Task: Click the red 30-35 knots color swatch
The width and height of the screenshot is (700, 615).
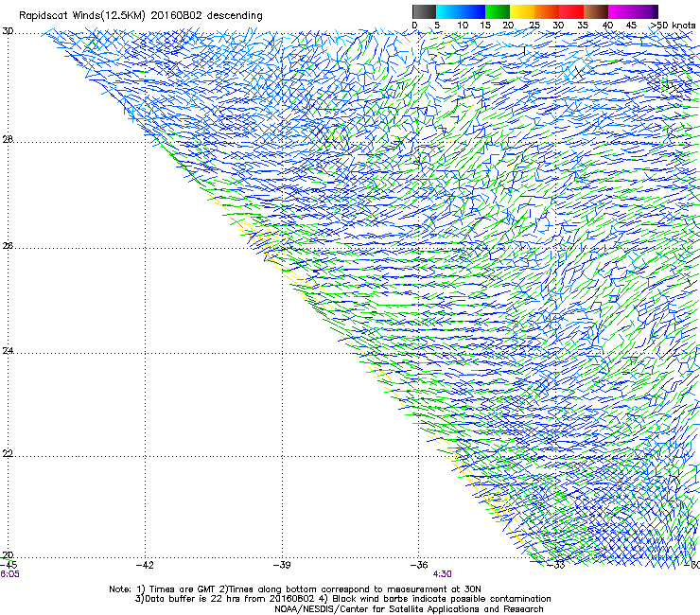Action: point(571,11)
